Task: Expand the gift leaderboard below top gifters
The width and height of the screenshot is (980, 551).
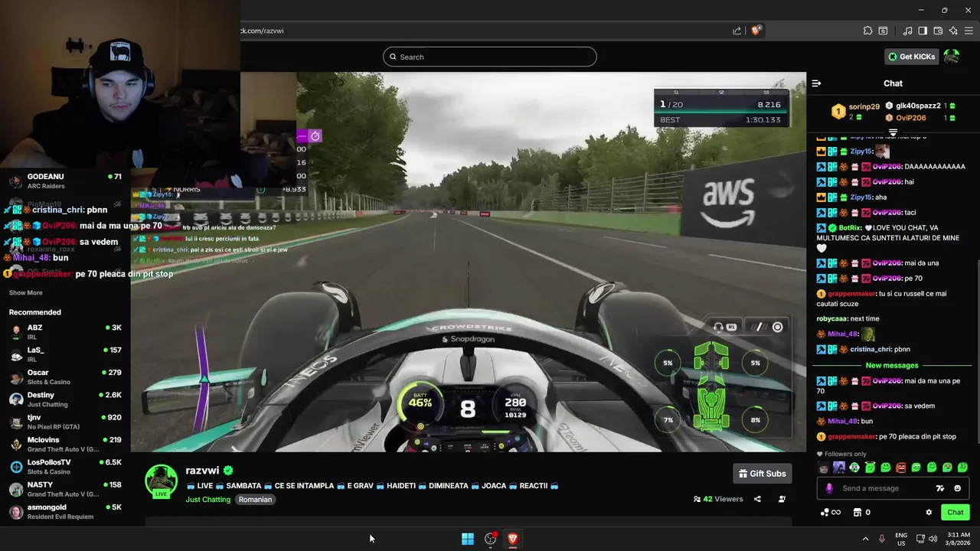Action: [x=893, y=133]
